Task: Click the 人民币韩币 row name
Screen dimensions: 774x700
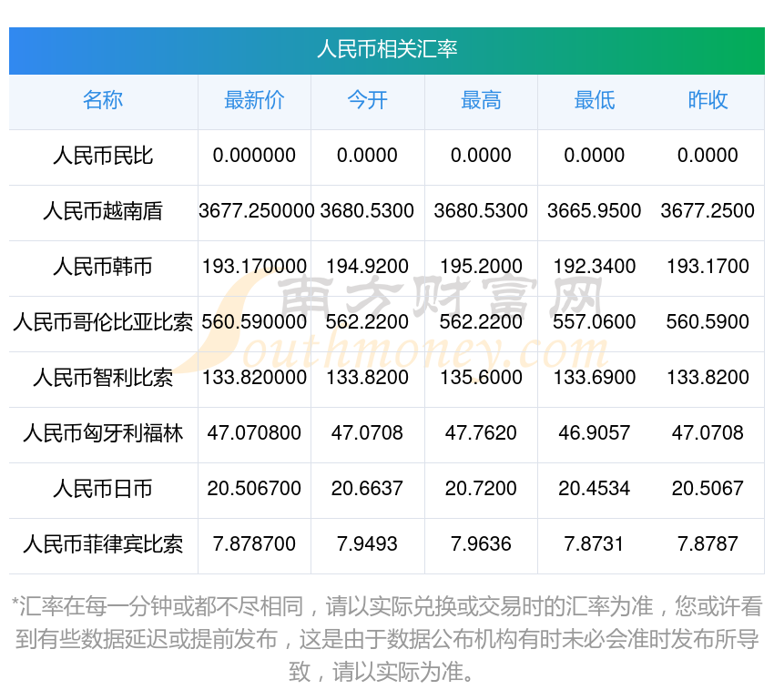Action: 103,267
